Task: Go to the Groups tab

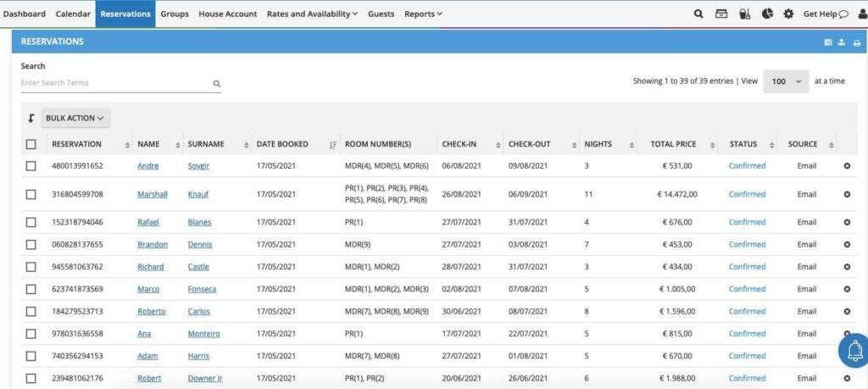Action: pos(175,14)
